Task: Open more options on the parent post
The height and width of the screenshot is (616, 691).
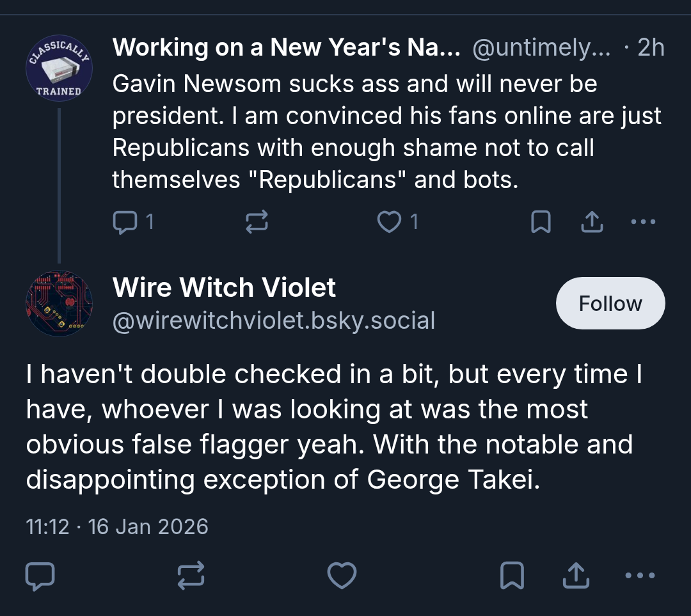Action: point(644,221)
